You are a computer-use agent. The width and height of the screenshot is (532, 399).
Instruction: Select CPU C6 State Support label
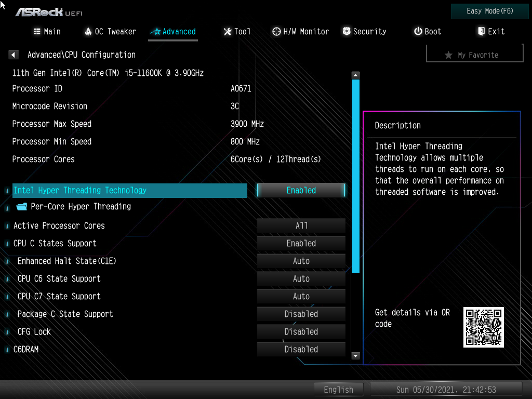[x=59, y=279]
